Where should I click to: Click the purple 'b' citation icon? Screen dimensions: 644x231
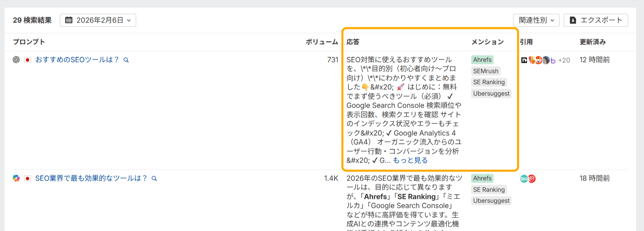(x=553, y=60)
